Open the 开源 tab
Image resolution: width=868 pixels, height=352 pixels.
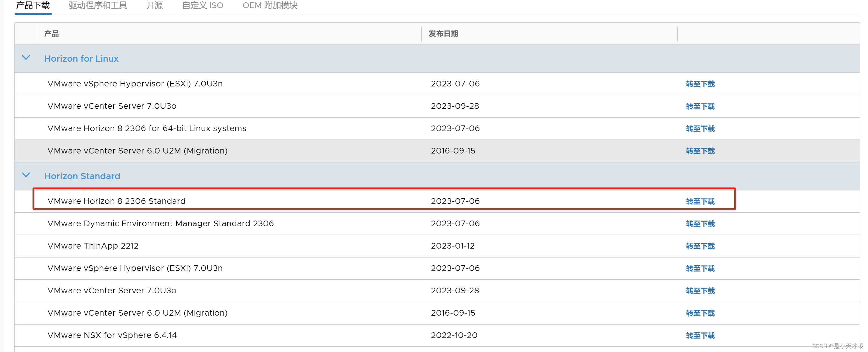[x=154, y=5]
